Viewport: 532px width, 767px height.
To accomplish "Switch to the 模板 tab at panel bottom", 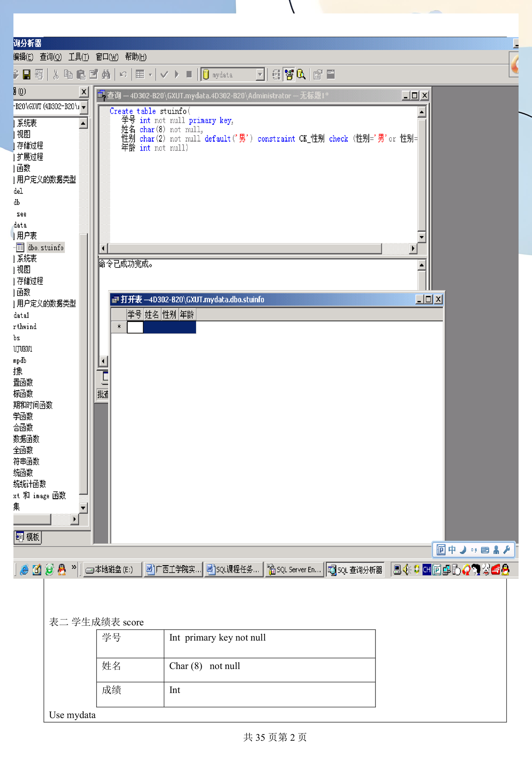I will (x=28, y=537).
